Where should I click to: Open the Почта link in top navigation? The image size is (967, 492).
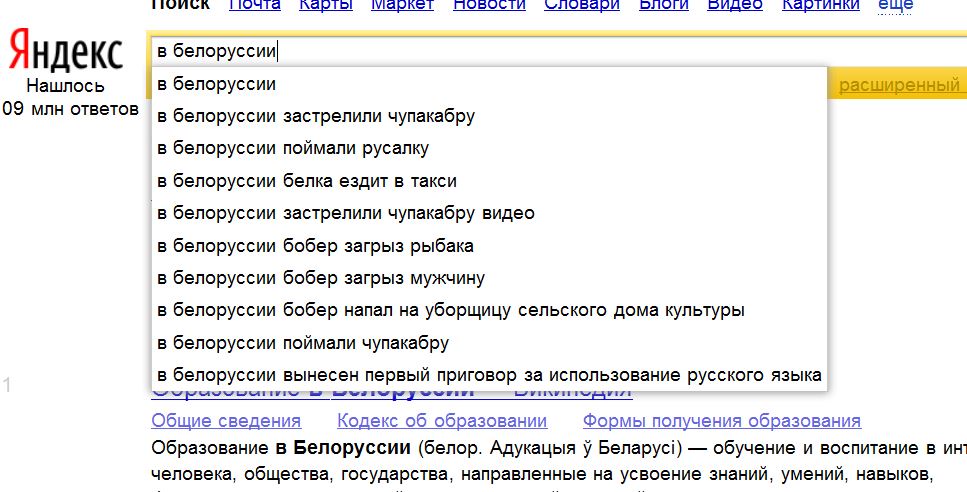tap(255, 5)
